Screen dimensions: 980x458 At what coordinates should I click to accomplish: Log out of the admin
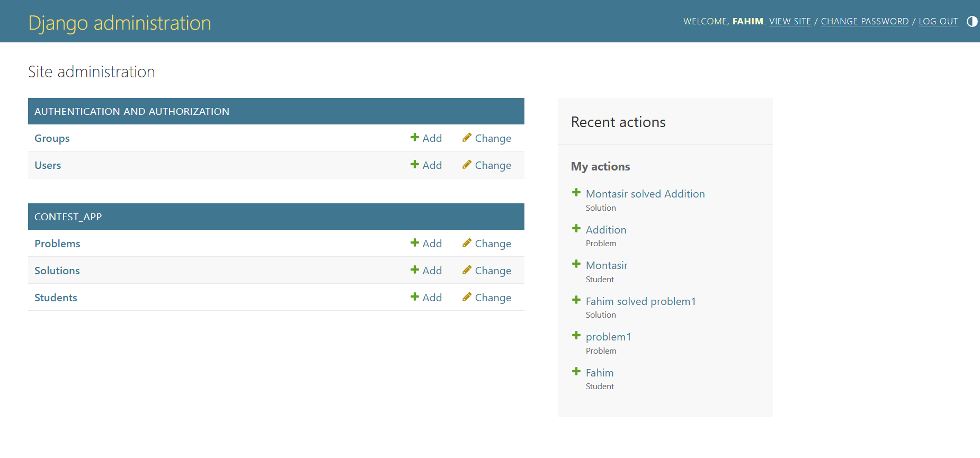pyautogui.click(x=938, y=21)
